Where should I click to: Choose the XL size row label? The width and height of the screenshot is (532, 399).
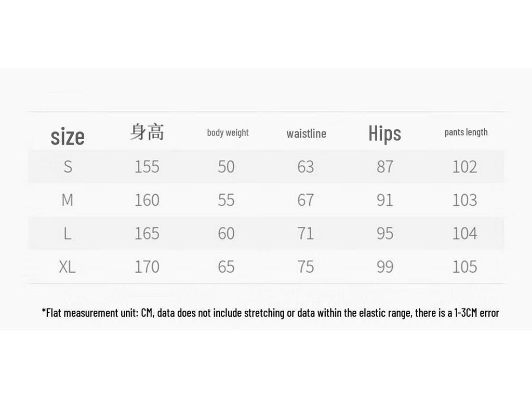[67, 267]
